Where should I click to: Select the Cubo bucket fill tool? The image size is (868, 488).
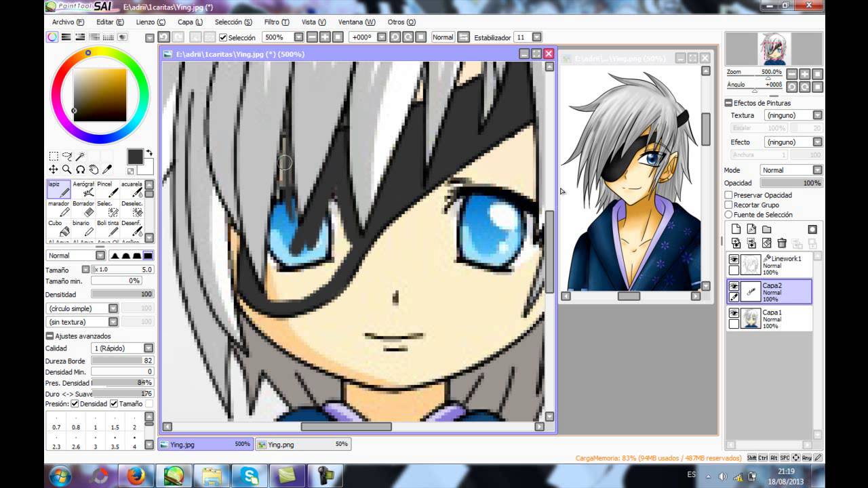coord(59,228)
